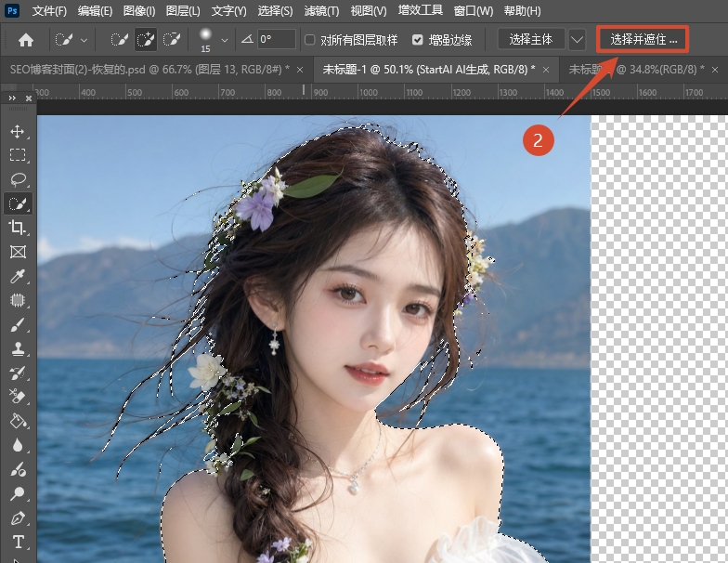
Task: Enable 对所有图层取样 checkbox
Action: click(310, 40)
